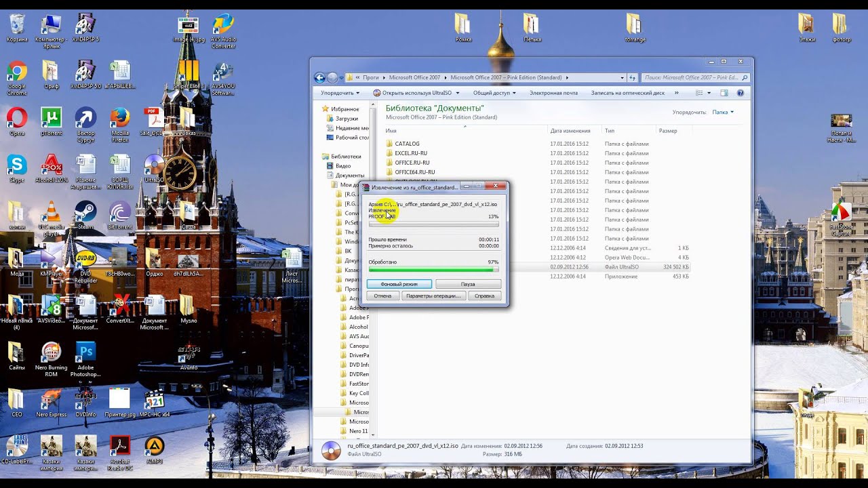Expand the view options dropdown arrow
This screenshot has height=488, width=868.
coord(709,93)
